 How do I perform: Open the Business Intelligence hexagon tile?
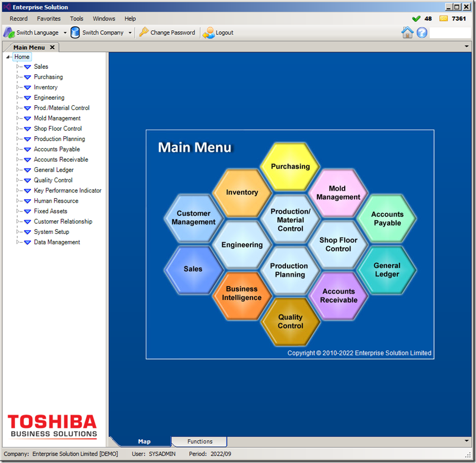click(x=242, y=294)
